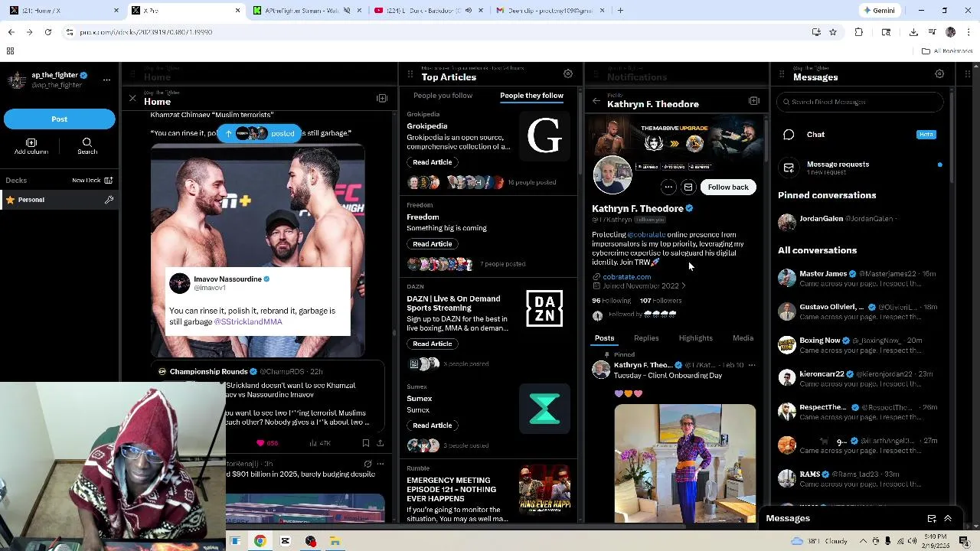Bookmark this page with star icon
The image size is (980, 551).
(832, 32)
